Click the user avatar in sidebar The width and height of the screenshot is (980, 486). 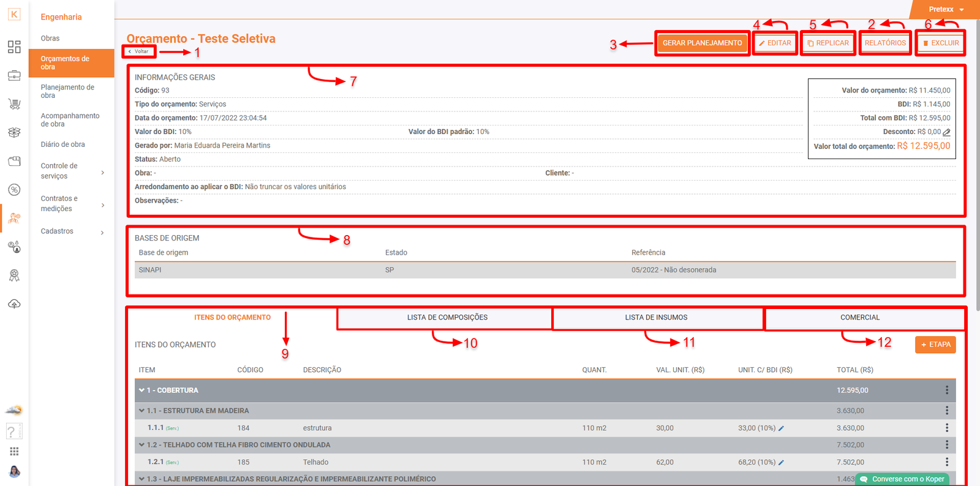[x=14, y=471]
